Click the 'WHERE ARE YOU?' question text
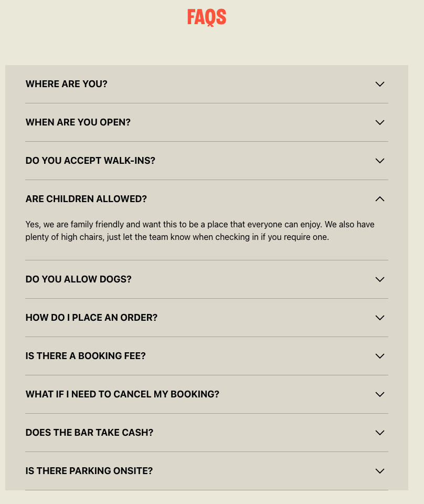 (67, 84)
